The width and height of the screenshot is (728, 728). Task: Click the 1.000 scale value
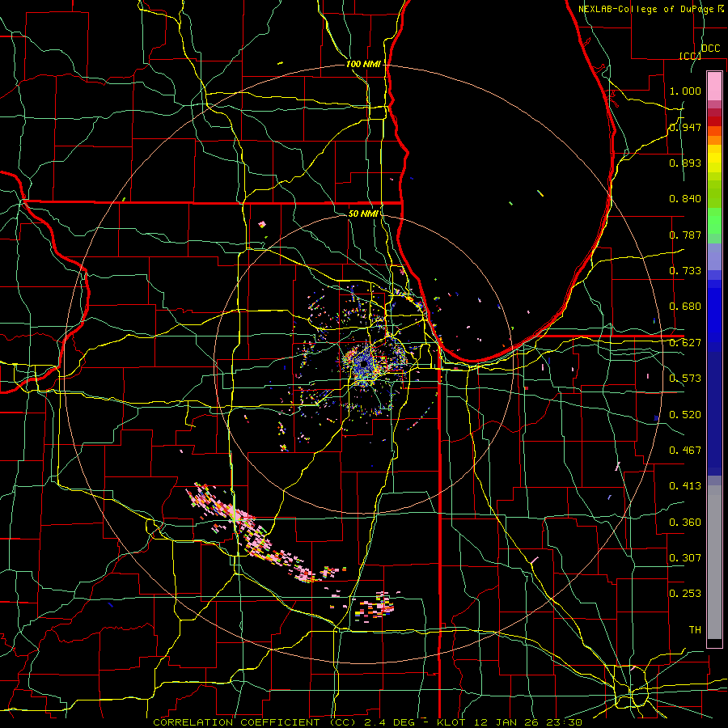tap(685, 91)
